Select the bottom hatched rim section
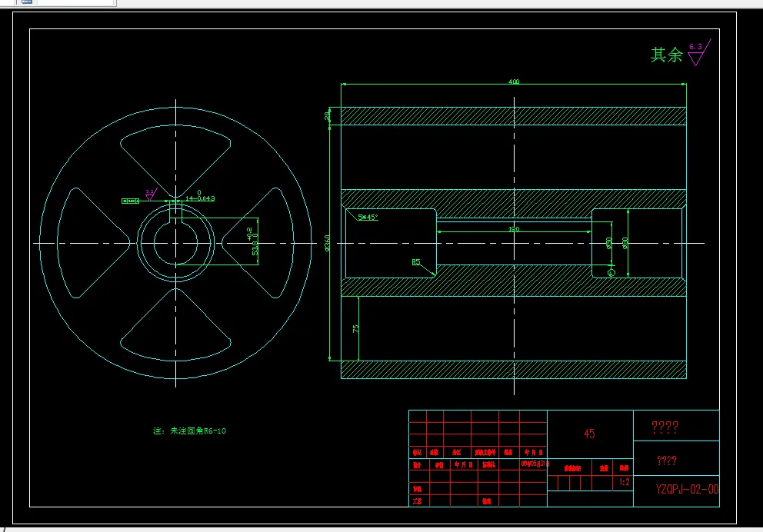Image resolution: width=763 pixels, height=532 pixels. pos(514,370)
